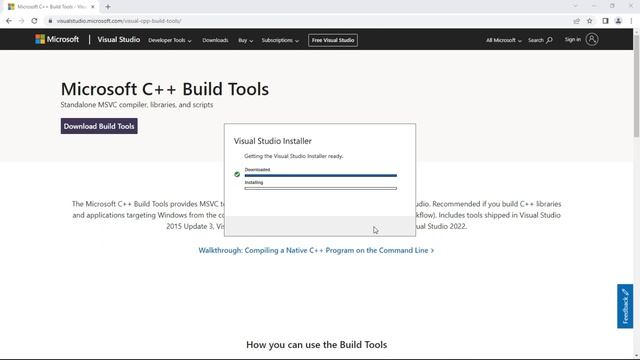
Task: Reload the page with the refresh icon
Action: tap(34, 21)
